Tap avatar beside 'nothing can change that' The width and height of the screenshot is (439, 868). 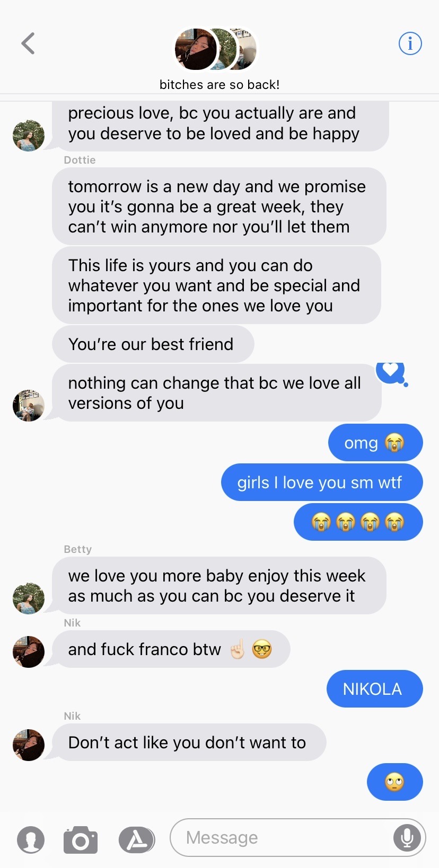point(29,406)
